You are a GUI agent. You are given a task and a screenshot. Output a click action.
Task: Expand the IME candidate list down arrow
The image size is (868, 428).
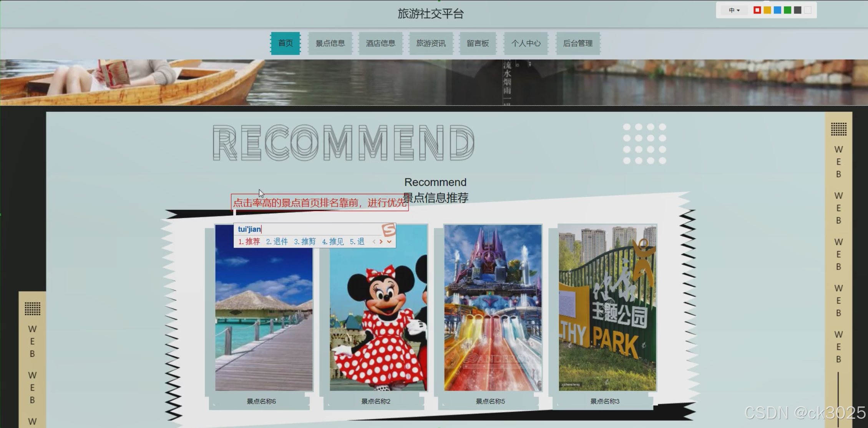(x=389, y=242)
